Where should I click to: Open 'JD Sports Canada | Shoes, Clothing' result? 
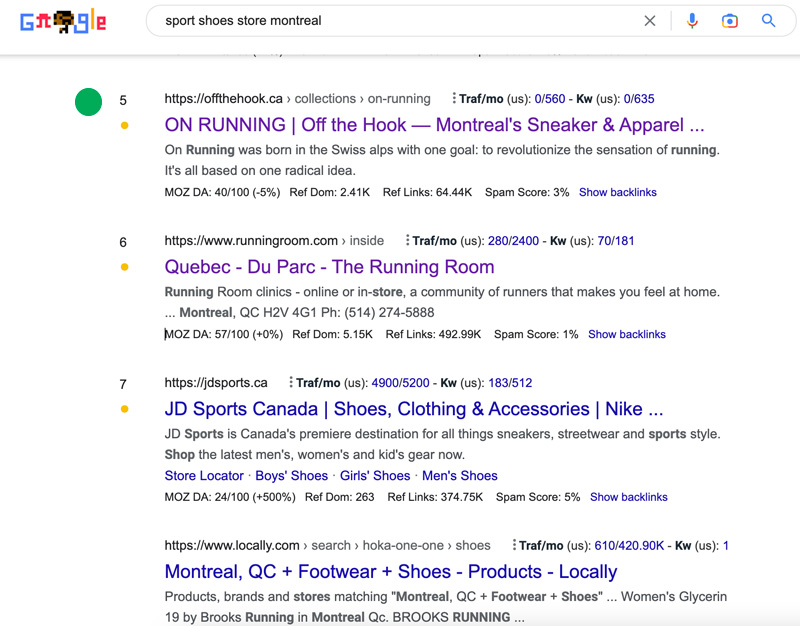click(x=414, y=409)
